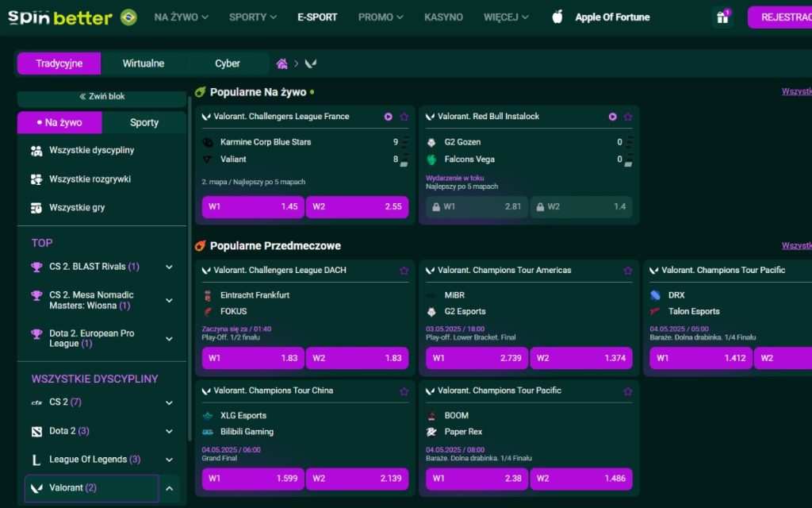This screenshot has height=508, width=812.
Task: Click the Apple logo icon in header
Action: 557,17
